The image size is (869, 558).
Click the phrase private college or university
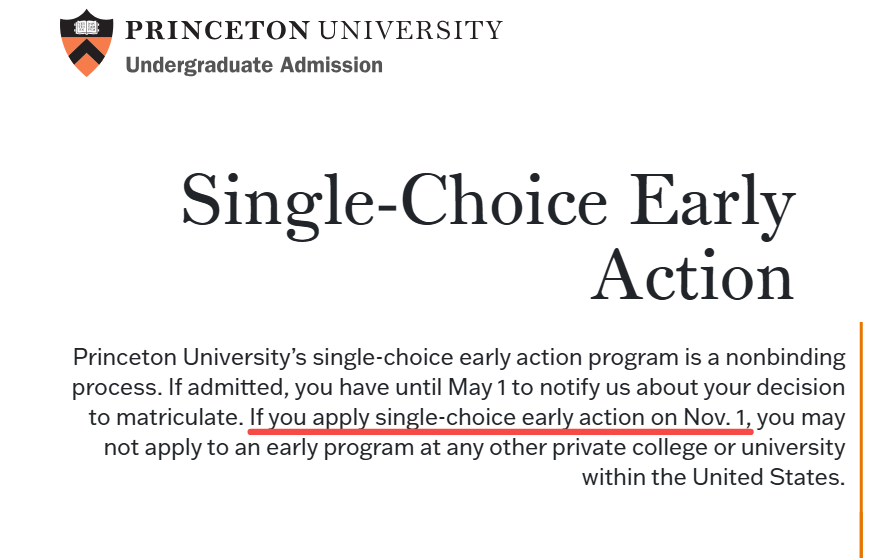pyautogui.click(x=699, y=447)
